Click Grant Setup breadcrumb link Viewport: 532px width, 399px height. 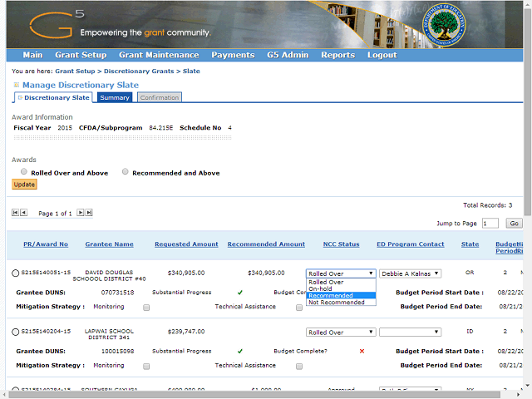(x=75, y=71)
